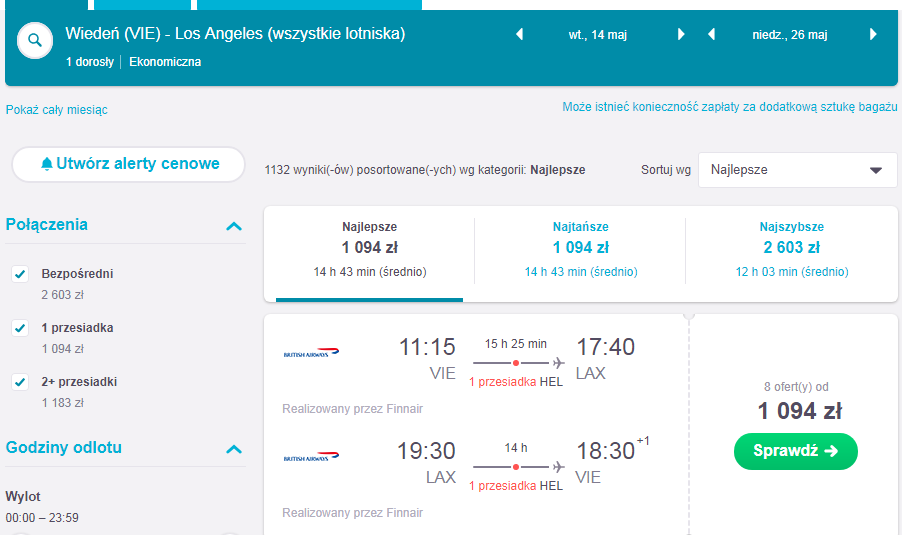The height and width of the screenshot is (535, 902).
Task: Click 8 ofert(y) od price label
Action: pyautogui.click(x=796, y=387)
